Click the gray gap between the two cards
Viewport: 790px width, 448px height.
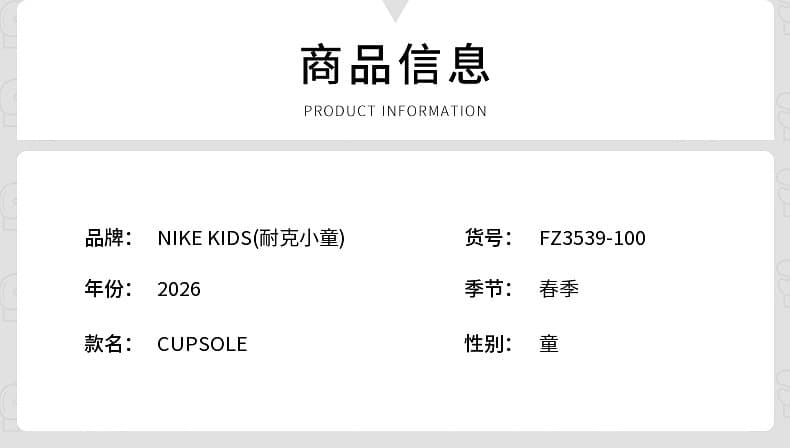coord(395,145)
